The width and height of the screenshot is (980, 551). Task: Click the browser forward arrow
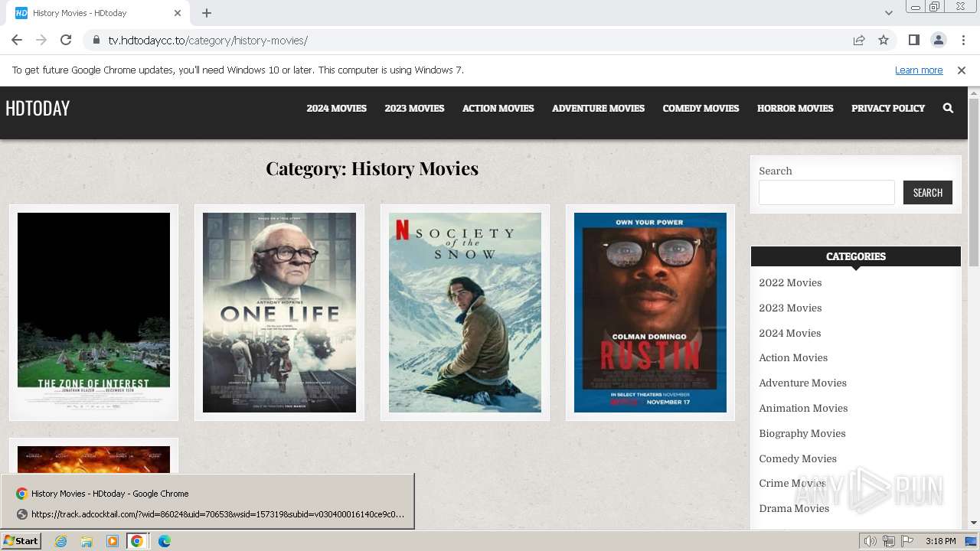point(41,40)
